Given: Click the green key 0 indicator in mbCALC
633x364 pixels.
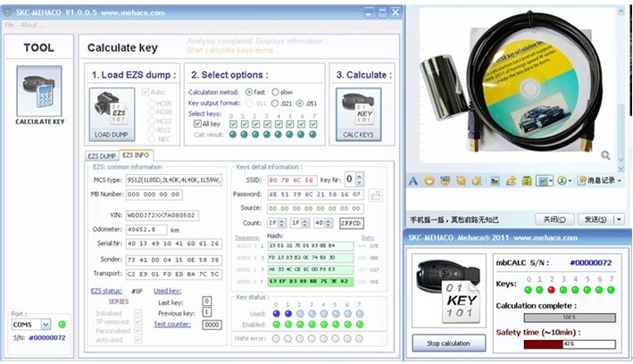Looking at the screenshot, I should click(x=528, y=290).
